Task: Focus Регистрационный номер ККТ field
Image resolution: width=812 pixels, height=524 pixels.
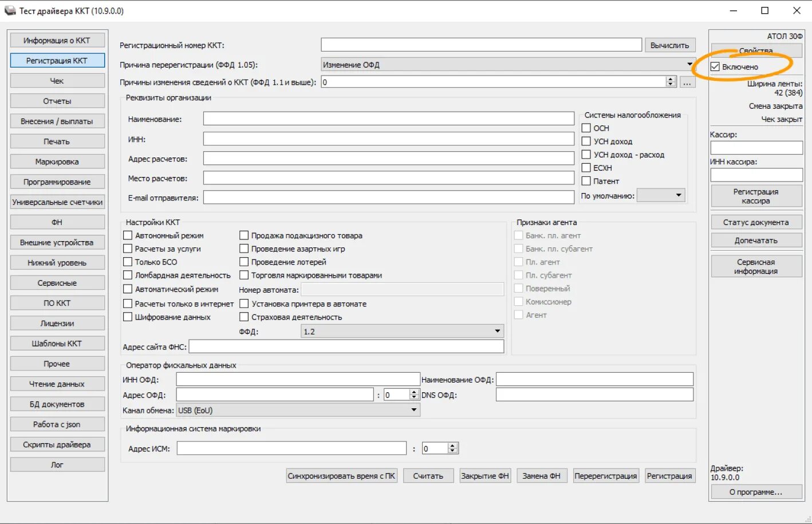Action: click(481, 45)
